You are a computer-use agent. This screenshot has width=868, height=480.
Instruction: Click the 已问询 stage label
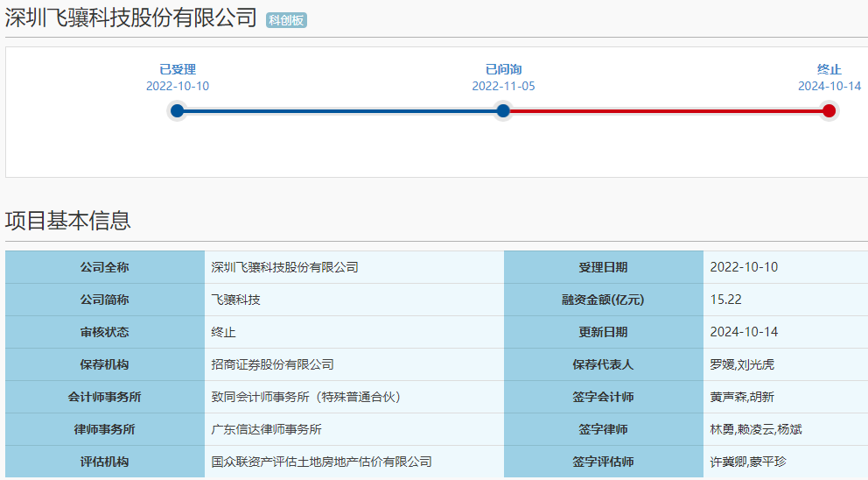pos(504,69)
